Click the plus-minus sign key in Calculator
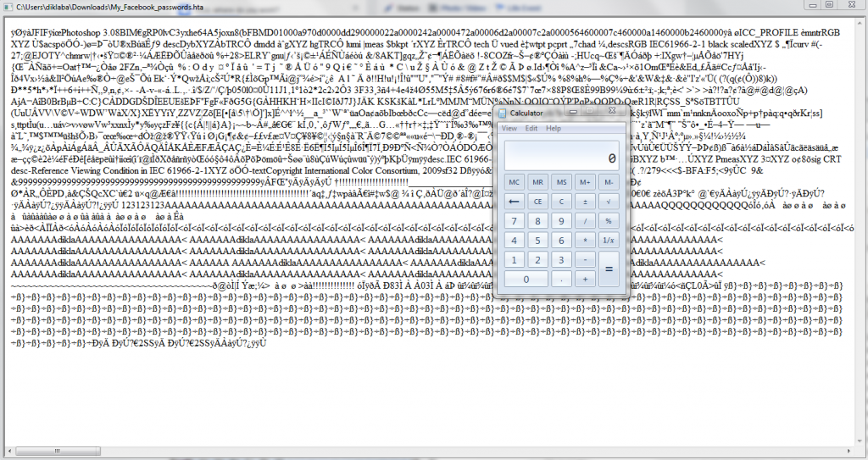 point(585,202)
